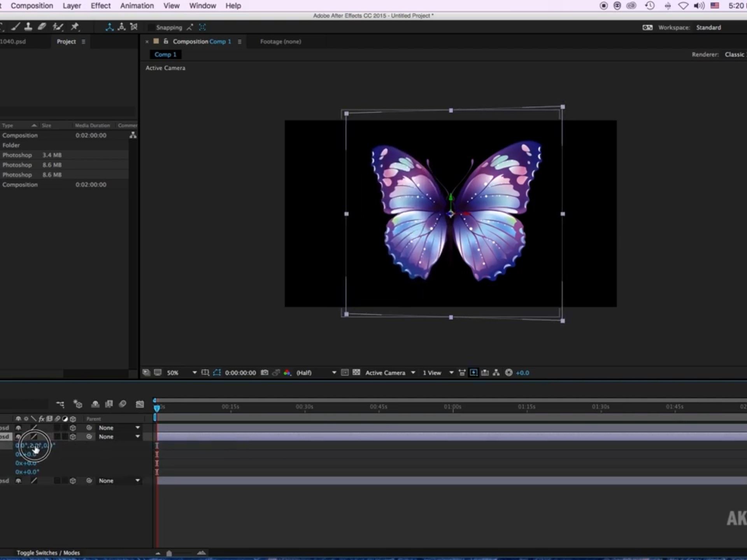Enable the Snapping checkbox
This screenshot has height=560, width=747.
[151, 28]
